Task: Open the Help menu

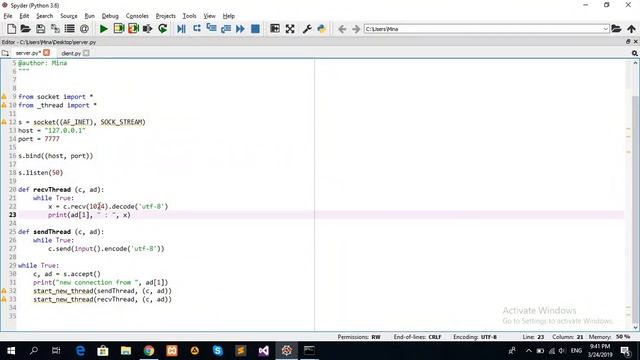Action: point(229,16)
